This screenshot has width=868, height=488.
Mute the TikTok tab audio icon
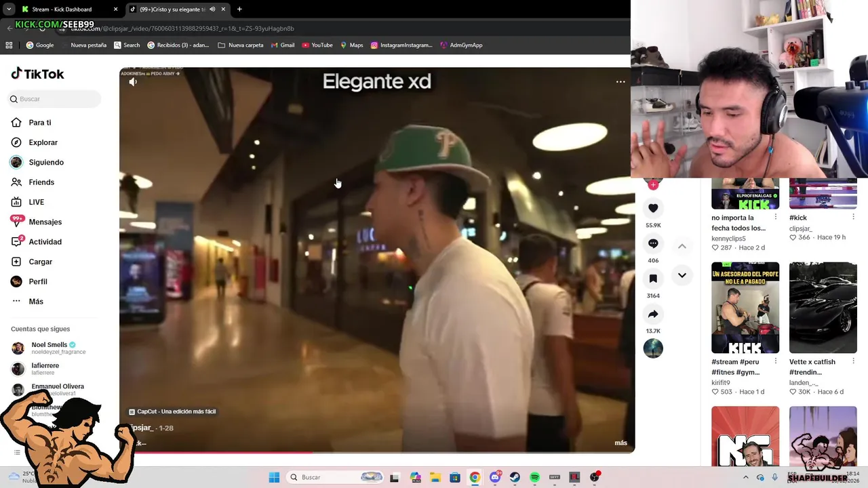212,9
